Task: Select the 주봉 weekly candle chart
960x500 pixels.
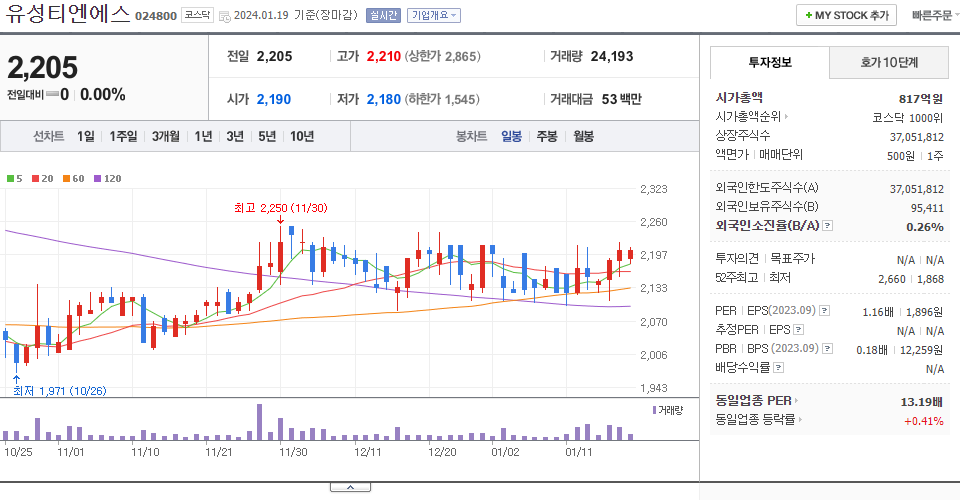Action: tap(547, 136)
